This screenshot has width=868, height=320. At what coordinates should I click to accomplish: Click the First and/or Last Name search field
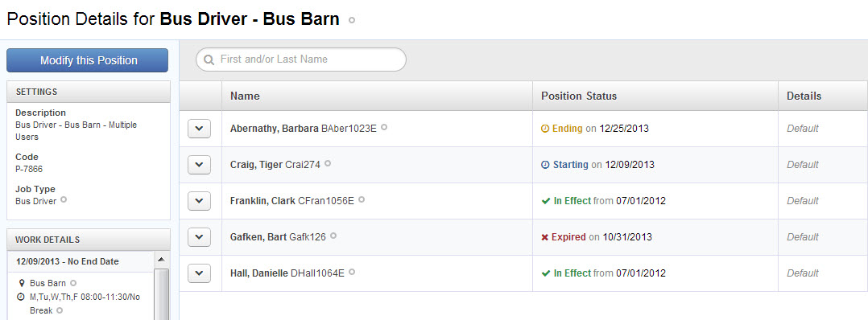[301, 59]
